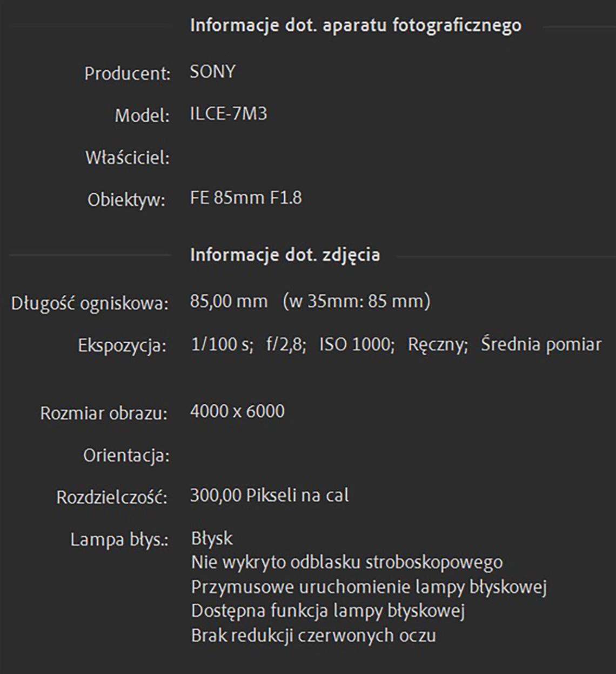Click the "Informacje dot. aparatu fotograficznego" section header
This screenshot has width=616, height=674.
[x=356, y=25]
